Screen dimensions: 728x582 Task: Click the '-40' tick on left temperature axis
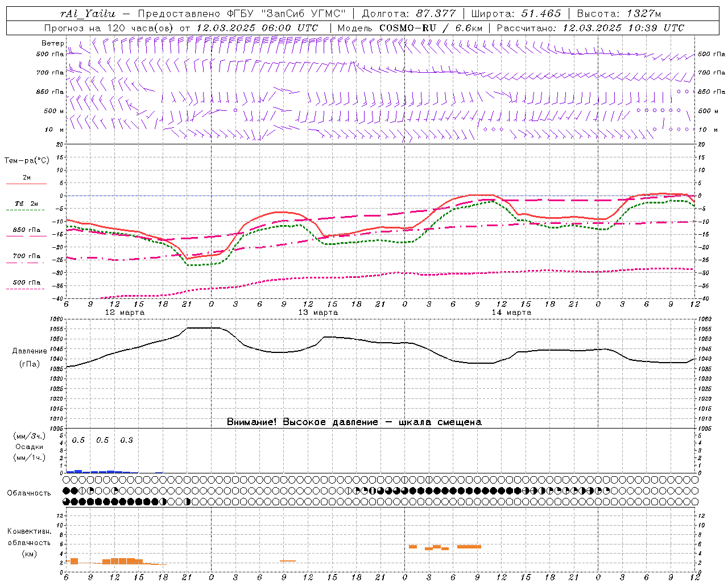point(59,298)
